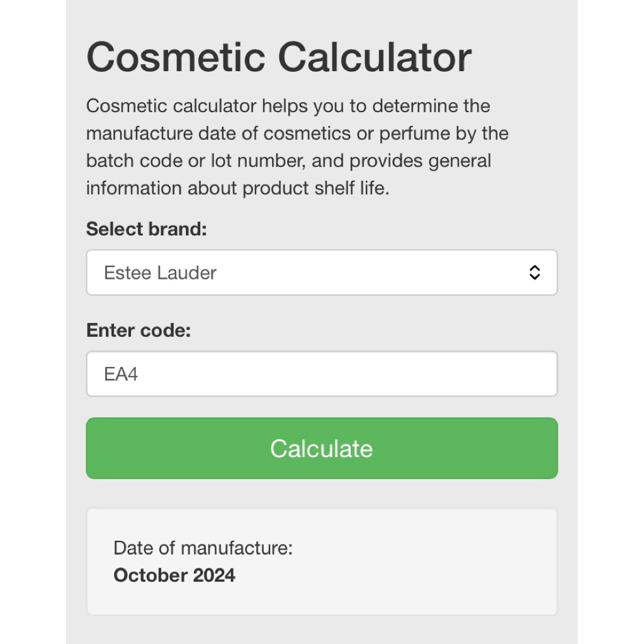Click empty area of the brand select box
Image resolution: width=644 pixels, height=644 pixels.
click(x=370, y=273)
